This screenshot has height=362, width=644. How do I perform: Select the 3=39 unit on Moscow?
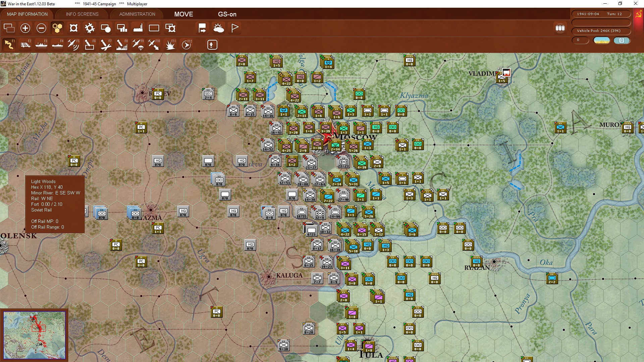point(325,127)
